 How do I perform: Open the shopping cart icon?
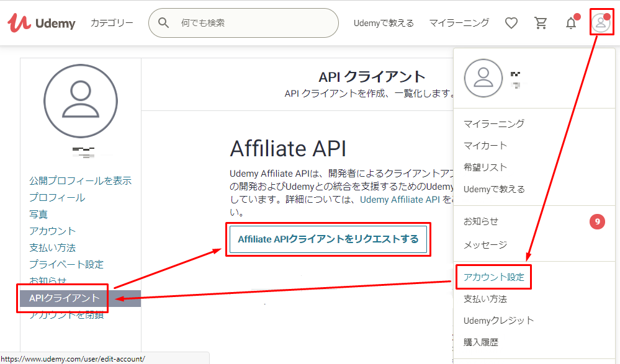tap(541, 23)
